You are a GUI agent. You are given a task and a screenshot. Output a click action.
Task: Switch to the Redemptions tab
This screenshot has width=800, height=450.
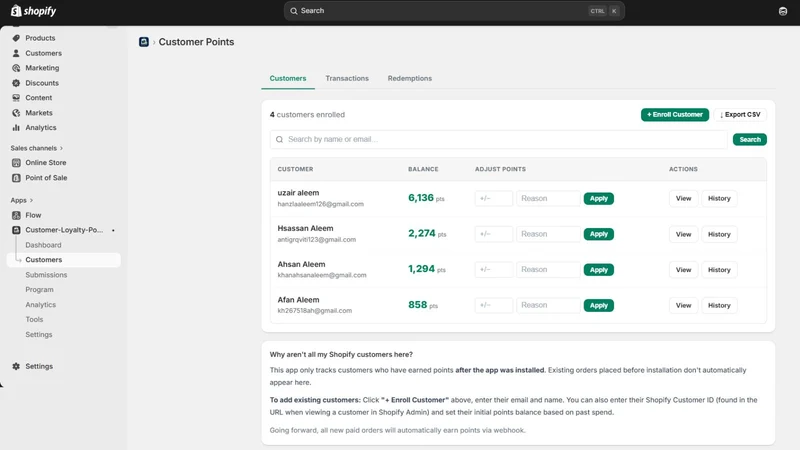click(410, 79)
